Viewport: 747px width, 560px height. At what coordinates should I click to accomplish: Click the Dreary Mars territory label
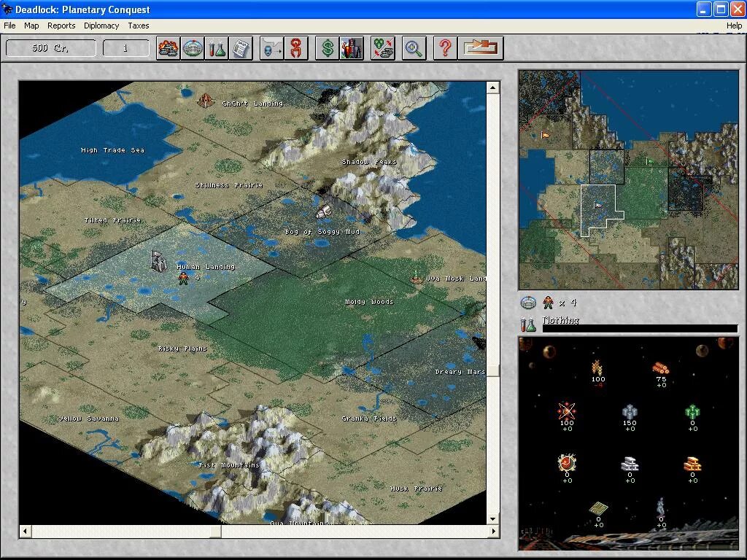[460, 372]
